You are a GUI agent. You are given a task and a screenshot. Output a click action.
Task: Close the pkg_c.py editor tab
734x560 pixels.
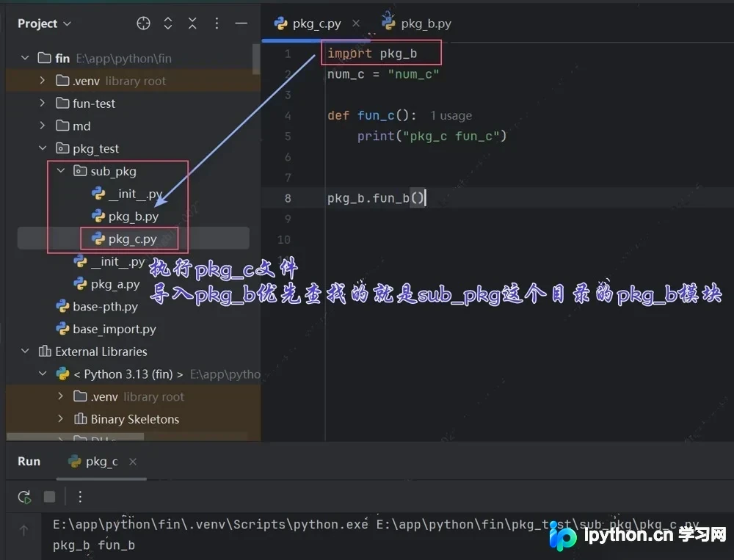[x=356, y=23]
